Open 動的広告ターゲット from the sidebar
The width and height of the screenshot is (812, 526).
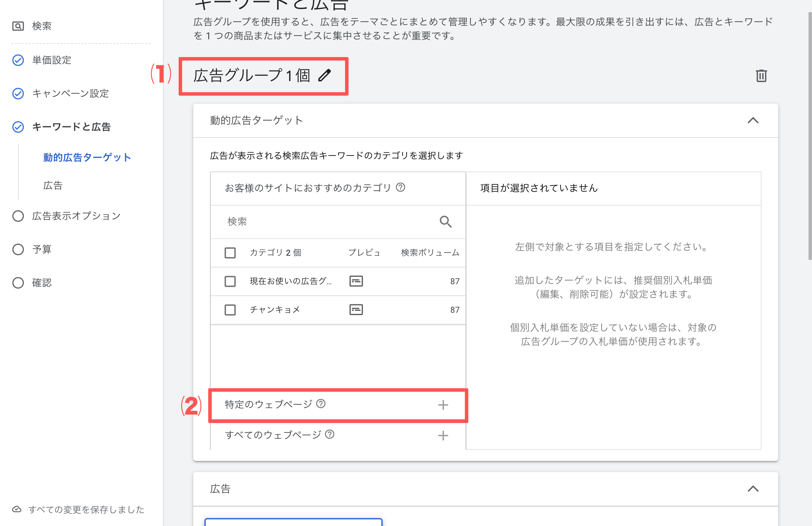point(87,157)
